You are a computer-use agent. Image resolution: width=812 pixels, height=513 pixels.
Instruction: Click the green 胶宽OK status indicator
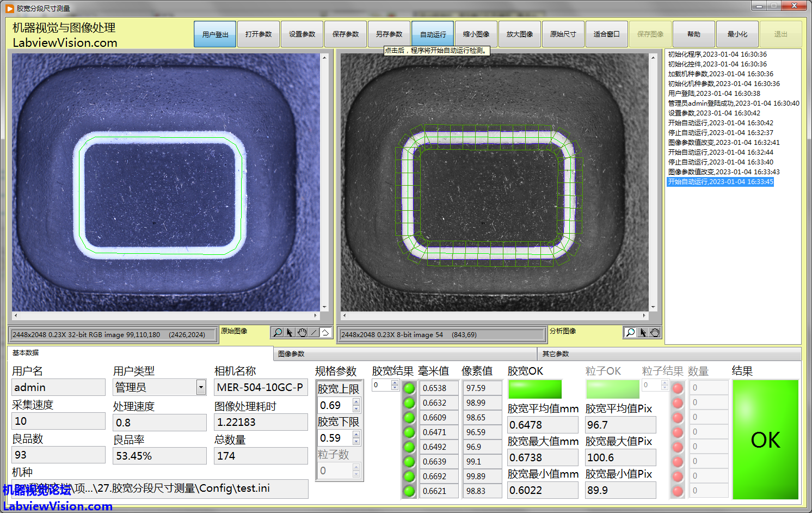(x=534, y=389)
